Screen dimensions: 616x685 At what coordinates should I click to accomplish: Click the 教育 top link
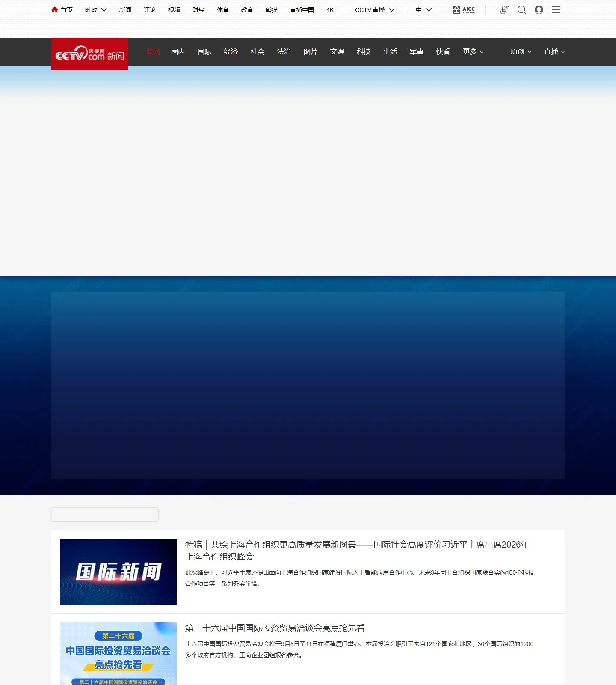247,10
